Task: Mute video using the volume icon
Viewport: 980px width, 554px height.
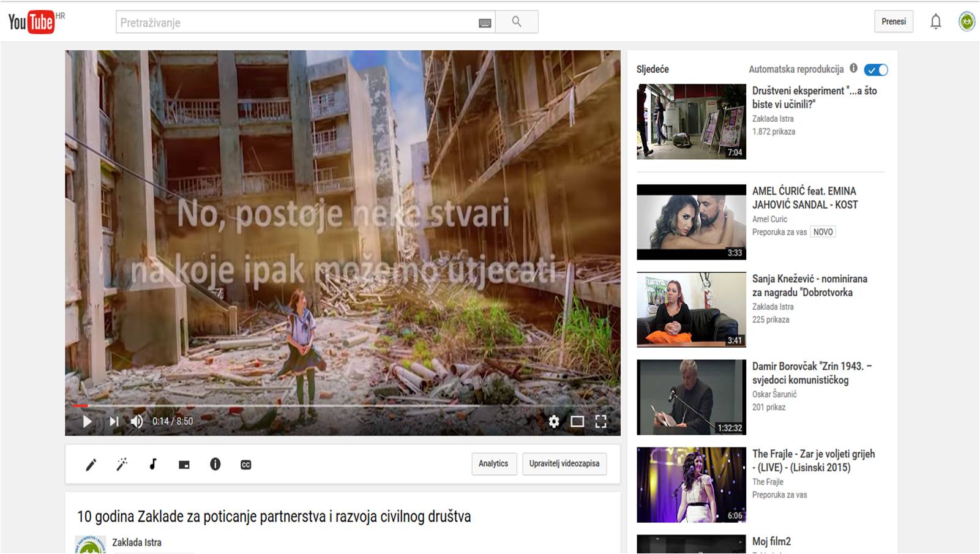Action: tap(138, 422)
